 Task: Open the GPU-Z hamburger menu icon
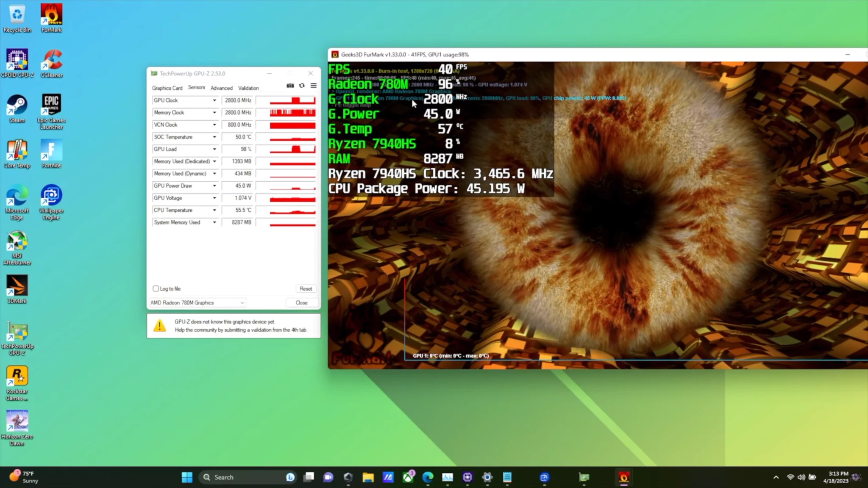(x=314, y=86)
